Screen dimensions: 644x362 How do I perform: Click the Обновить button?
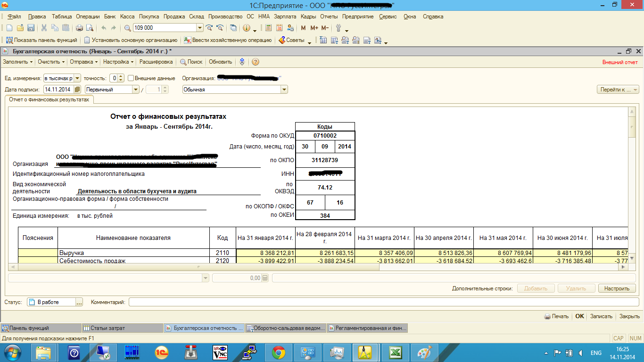tap(221, 62)
